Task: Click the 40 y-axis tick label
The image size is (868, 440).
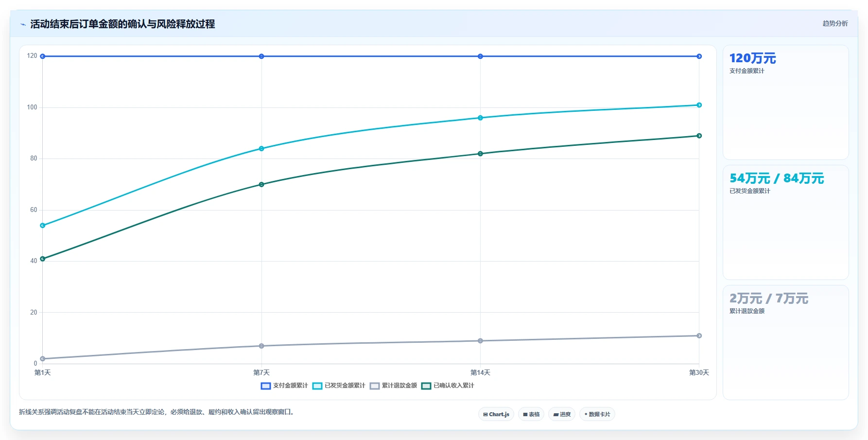Action: (x=34, y=261)
